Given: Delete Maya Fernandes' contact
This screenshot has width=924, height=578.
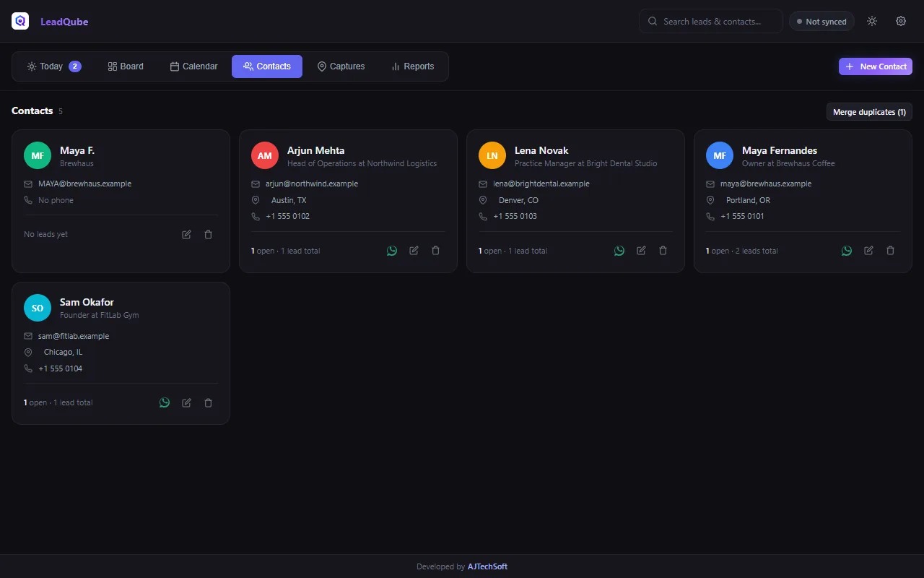Looking at the screenshot, I should tap(890, 251).
